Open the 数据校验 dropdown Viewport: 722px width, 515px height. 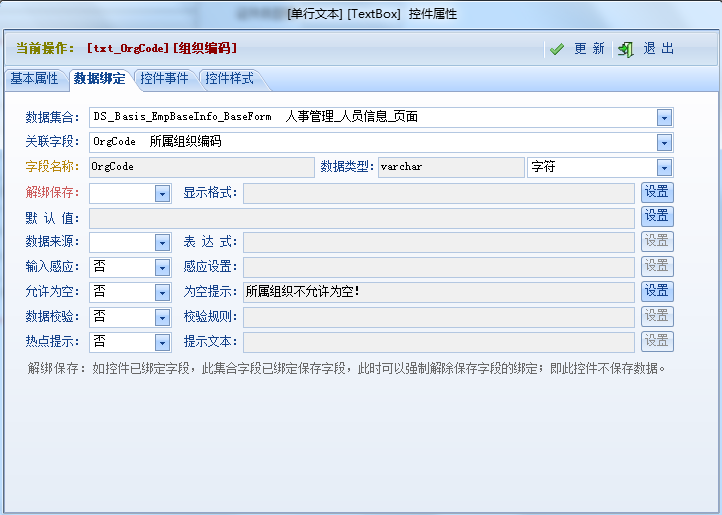click(x=163, y=317)
